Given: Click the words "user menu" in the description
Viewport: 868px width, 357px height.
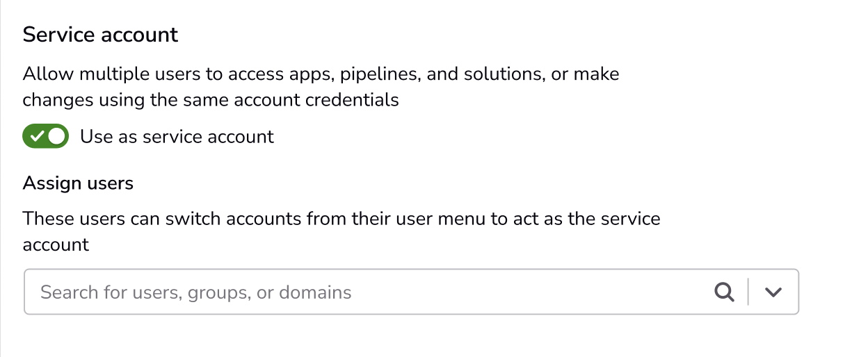Looking at the screenshot, I should [x=441, y=219].
